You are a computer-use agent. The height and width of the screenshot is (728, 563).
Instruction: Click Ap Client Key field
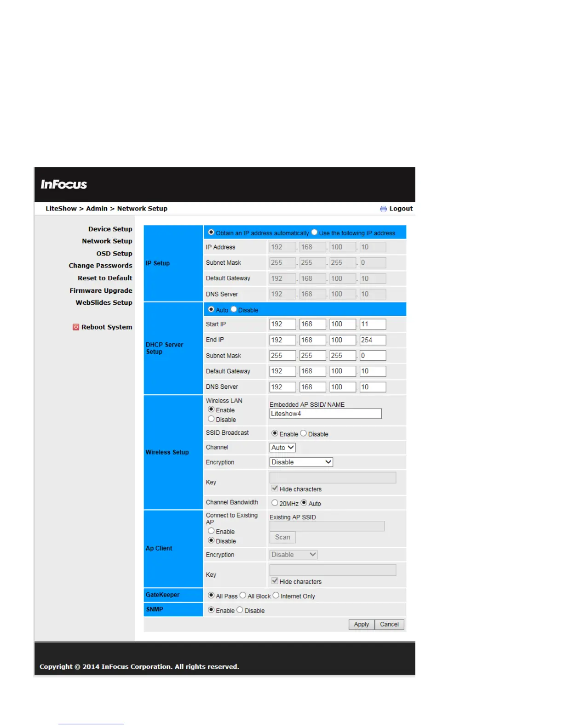click(x=333, y=570)
